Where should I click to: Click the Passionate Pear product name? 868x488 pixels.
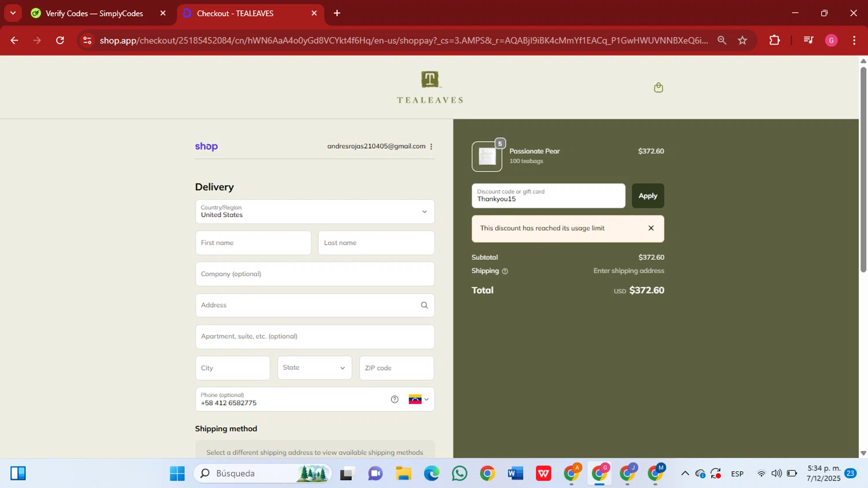534,151
